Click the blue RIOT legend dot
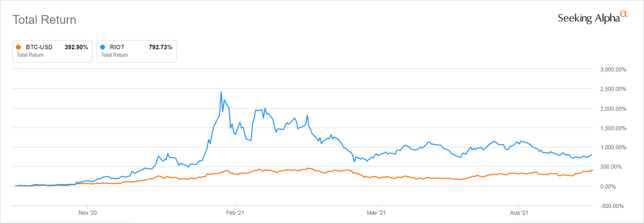Image resolution: width=644 pixels, height=223 pixels. pos(104,47)
